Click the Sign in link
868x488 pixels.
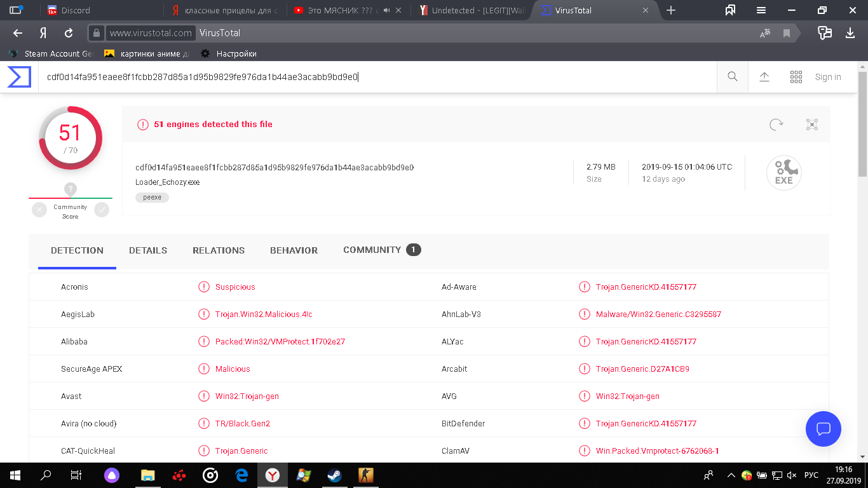[x=828, y=77]
